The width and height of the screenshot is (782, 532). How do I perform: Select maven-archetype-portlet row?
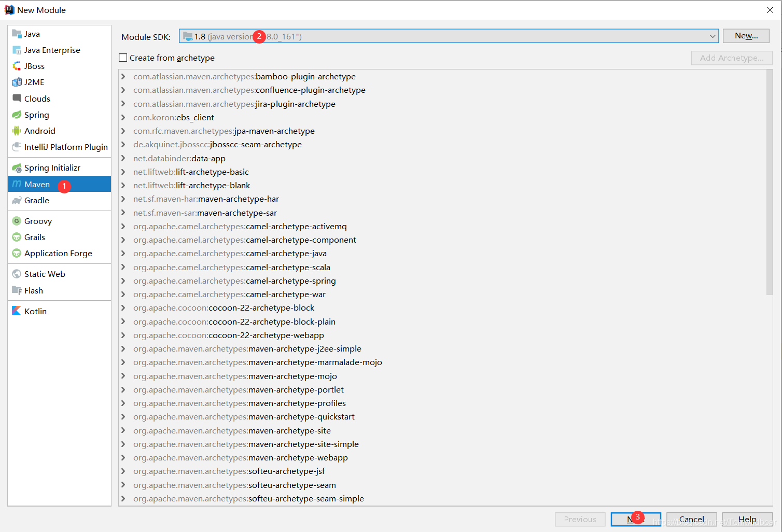pyautogui.click(x=442, y=389)
